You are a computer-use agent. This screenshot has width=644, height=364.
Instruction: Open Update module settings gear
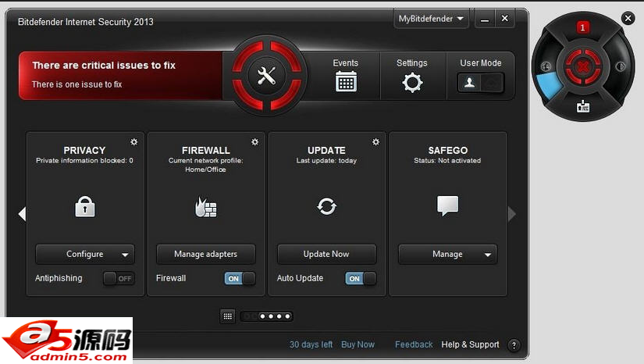coord(375,141)
